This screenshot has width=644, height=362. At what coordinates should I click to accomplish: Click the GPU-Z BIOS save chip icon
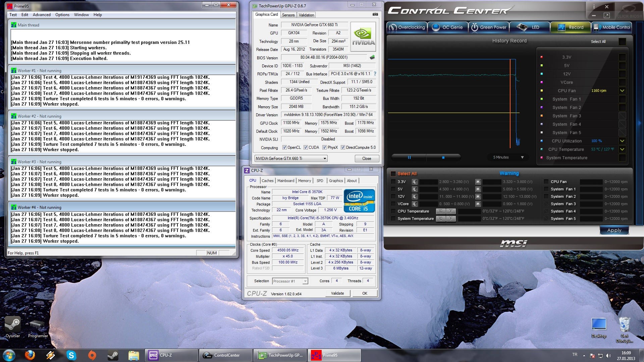coord(372,57)
